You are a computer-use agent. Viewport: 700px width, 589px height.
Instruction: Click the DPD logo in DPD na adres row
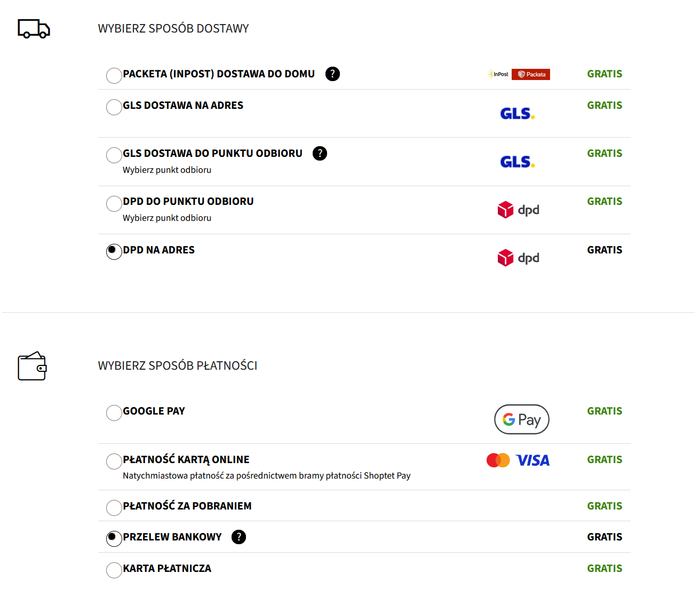(518, 258)
